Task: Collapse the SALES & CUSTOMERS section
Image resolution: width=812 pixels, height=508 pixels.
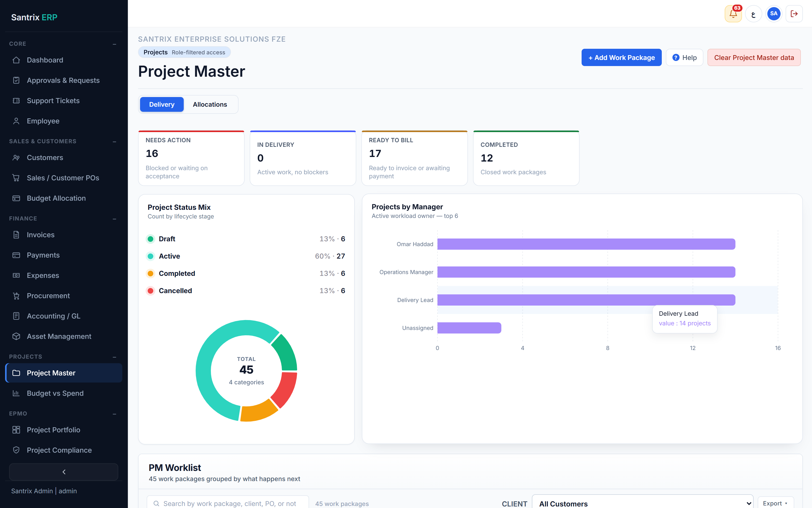Action: coord(114,141)
